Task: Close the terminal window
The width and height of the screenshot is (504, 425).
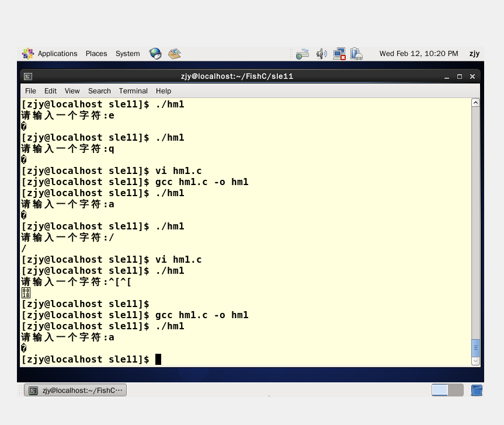Action: click(472, 76)
